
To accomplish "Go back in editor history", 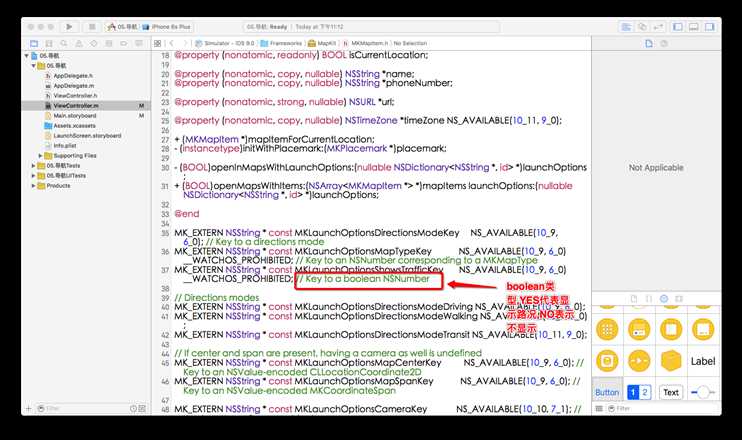I will pos(172,44).
